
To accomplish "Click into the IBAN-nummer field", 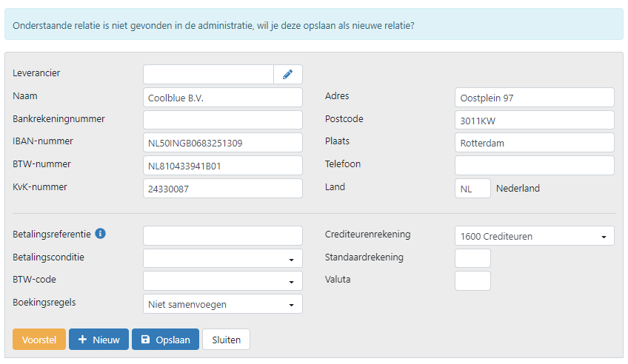I will [x=223, y=143].
